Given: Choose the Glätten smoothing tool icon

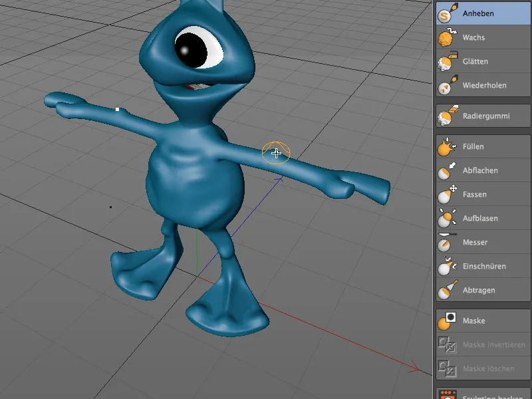Looking at the screenshot, I should [447, 61].
